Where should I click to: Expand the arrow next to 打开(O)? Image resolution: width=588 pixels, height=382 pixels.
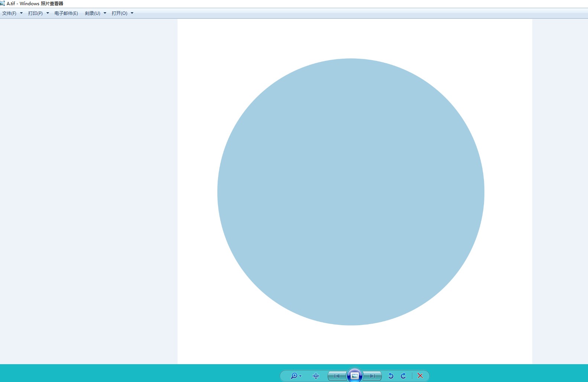pos(132,13)
